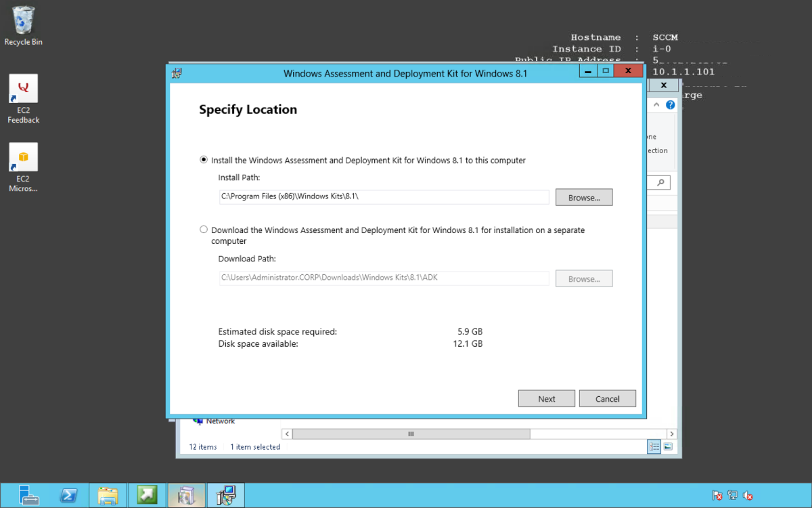Open the volume control in the system tray
812x508 pixels.
[x=748, y=495]
